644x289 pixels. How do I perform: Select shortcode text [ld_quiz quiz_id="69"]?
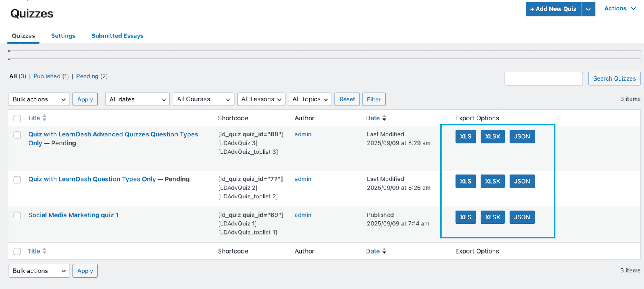click(251, 215)
